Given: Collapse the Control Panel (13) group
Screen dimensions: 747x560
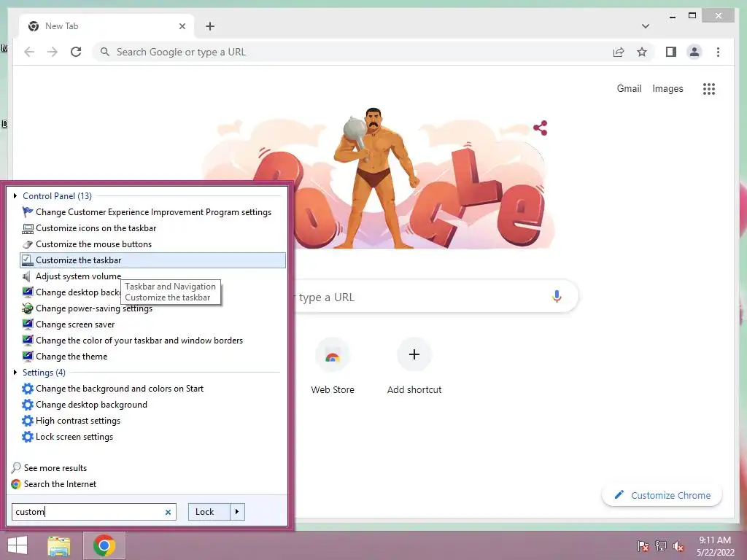Looking at the screenshot, I should pyautogui.click(x=15, y=195).
